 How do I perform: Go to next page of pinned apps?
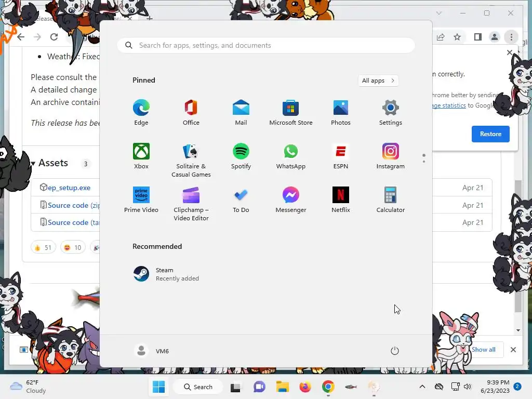pyautogui.click(x=424, y=162)
